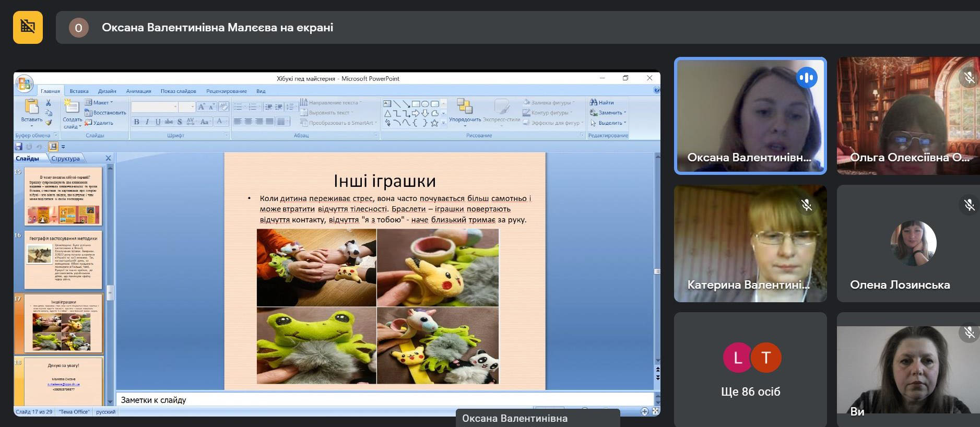Screen dimensions: 980x427
Task: Click the center text icon
Action: [x=248, y=122]
